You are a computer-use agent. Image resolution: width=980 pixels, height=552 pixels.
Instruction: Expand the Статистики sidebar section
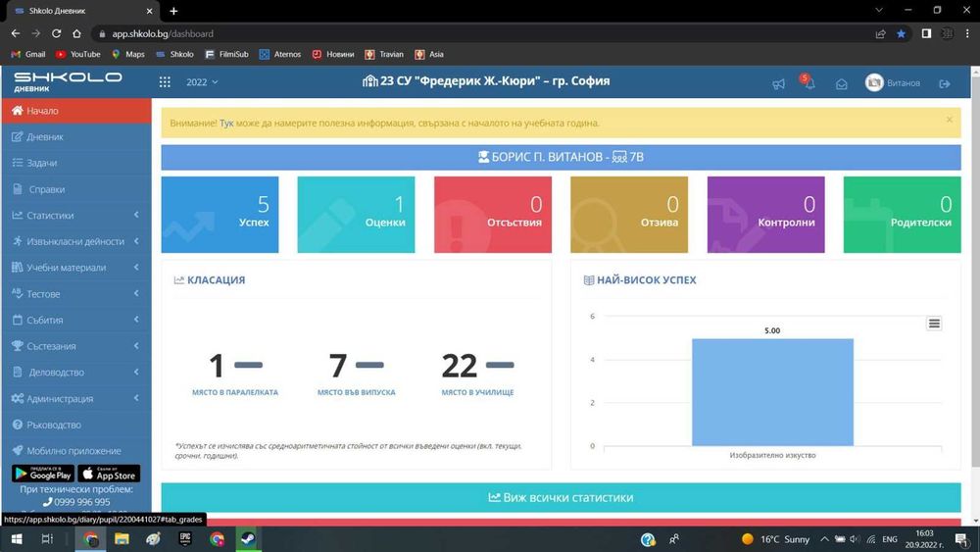(76, 215)
